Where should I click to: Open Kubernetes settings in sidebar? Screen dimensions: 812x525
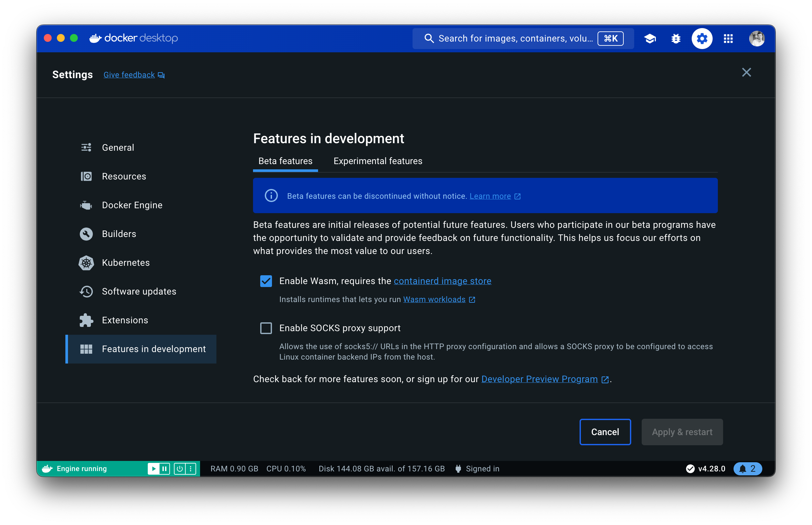[x=126, y=262]
